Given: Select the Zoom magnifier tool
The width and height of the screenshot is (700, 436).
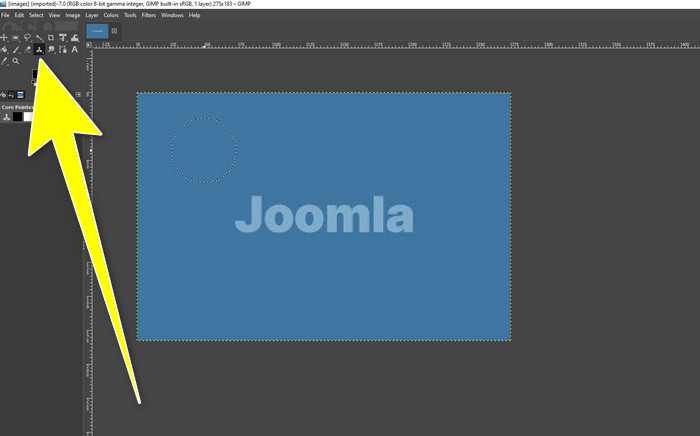Looking at the screenshot, I should pos(16,61).
